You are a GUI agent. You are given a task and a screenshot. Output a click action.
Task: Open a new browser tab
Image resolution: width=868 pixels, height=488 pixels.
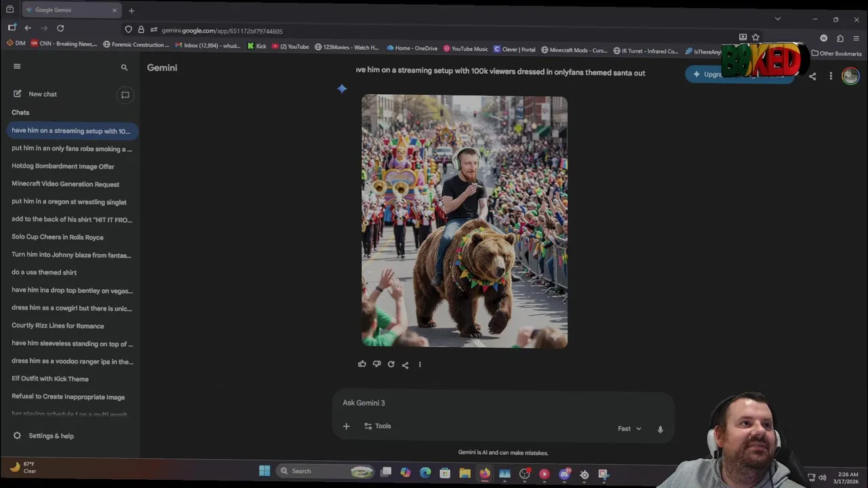tap(132, 10)
